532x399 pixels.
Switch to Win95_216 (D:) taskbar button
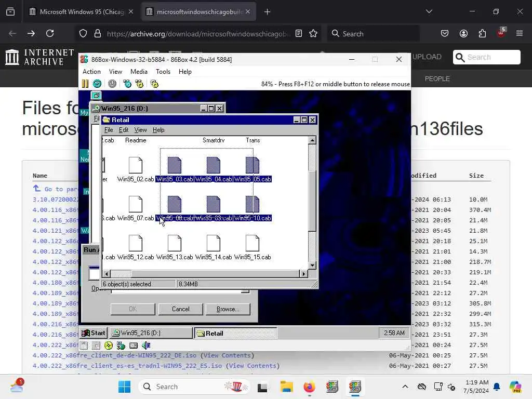[151, 333]
